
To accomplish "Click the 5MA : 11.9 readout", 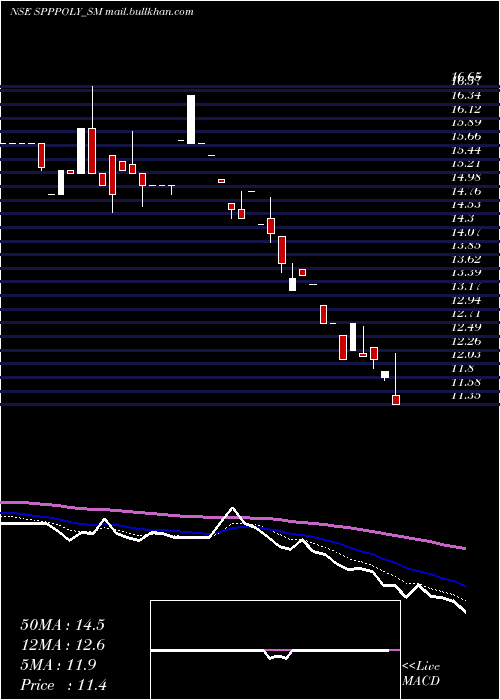I will coord(58,665).
